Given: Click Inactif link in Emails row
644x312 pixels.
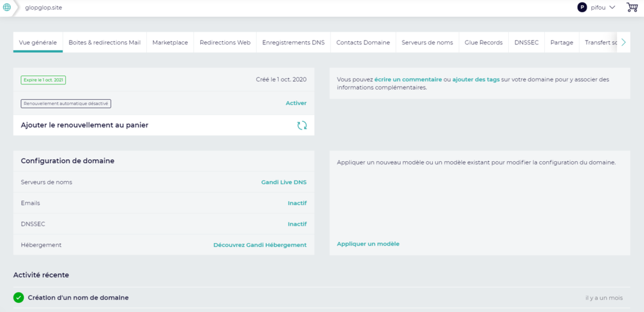Looking at the screenshot, I should [298, 203].
